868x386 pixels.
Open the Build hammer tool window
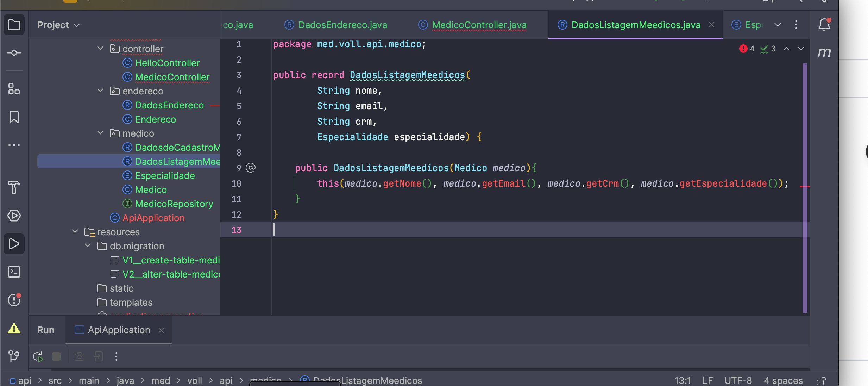point(14,187)
